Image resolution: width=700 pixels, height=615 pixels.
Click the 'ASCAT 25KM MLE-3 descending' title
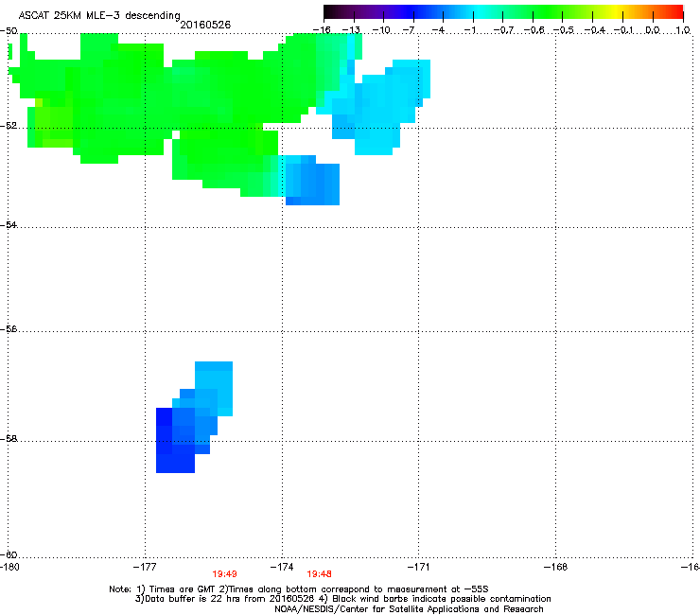click(99, 15)
